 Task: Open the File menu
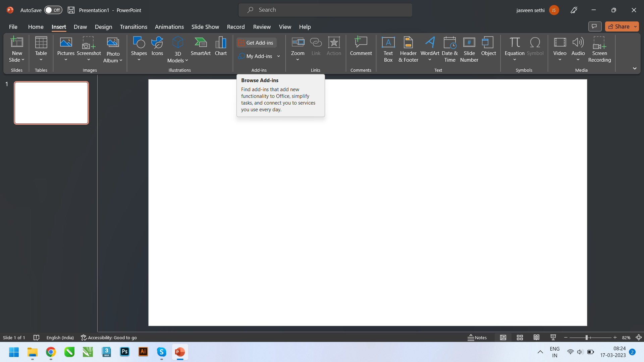click(13, 26)
